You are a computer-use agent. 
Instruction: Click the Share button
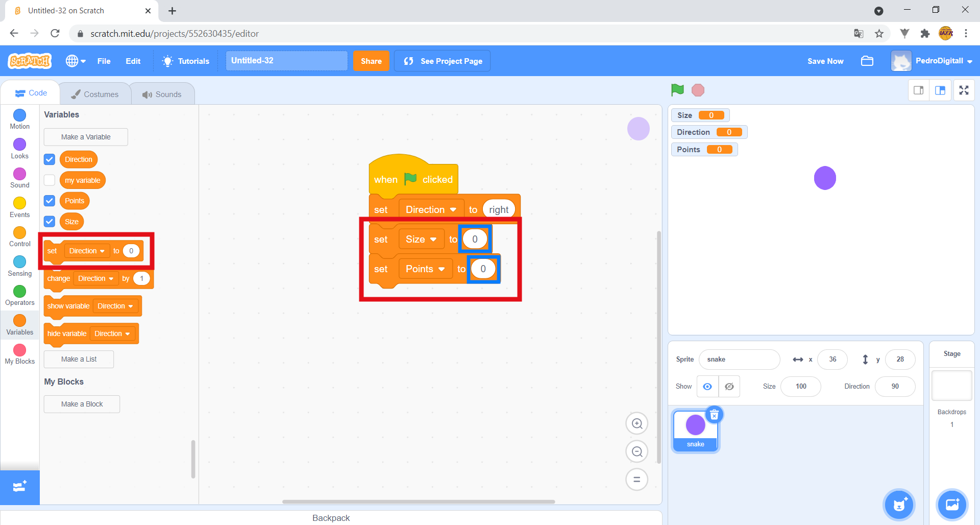[x=371, y=61]
